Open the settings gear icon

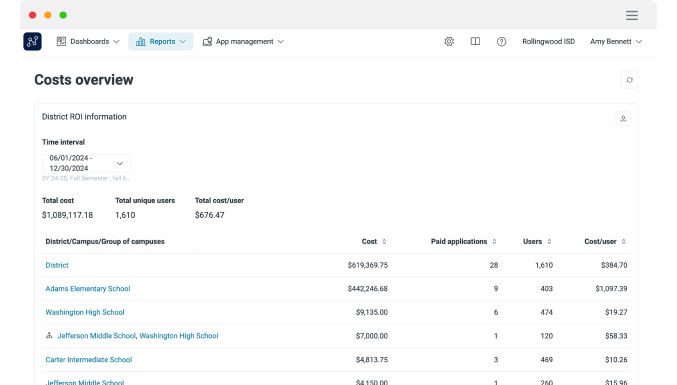pos(449,41)
